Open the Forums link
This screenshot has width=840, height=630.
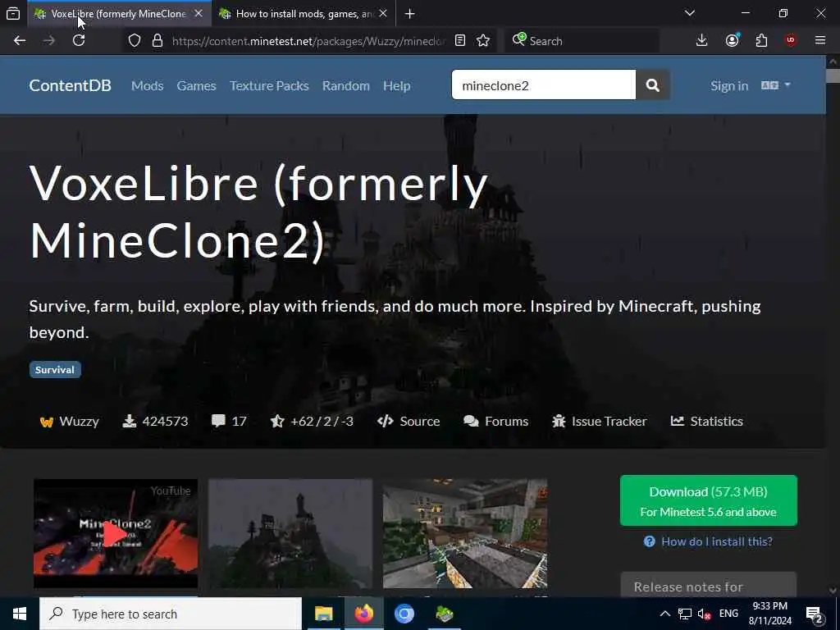[496, 421]
